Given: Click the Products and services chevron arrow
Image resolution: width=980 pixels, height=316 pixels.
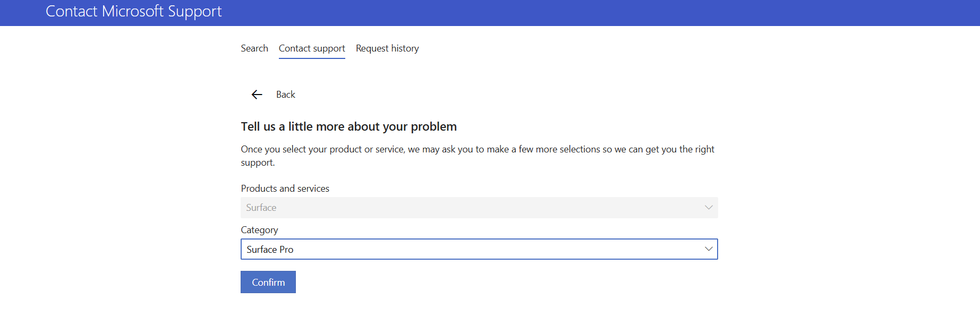Looking at the screenshot, I should 708,208.
